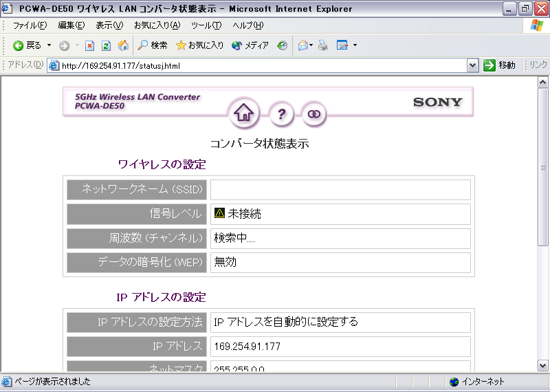The width and height of the screenshot is (550, 392).
Task: Click the IP address 169.254.91.177 cell
Action: click(x=340, y=347)
